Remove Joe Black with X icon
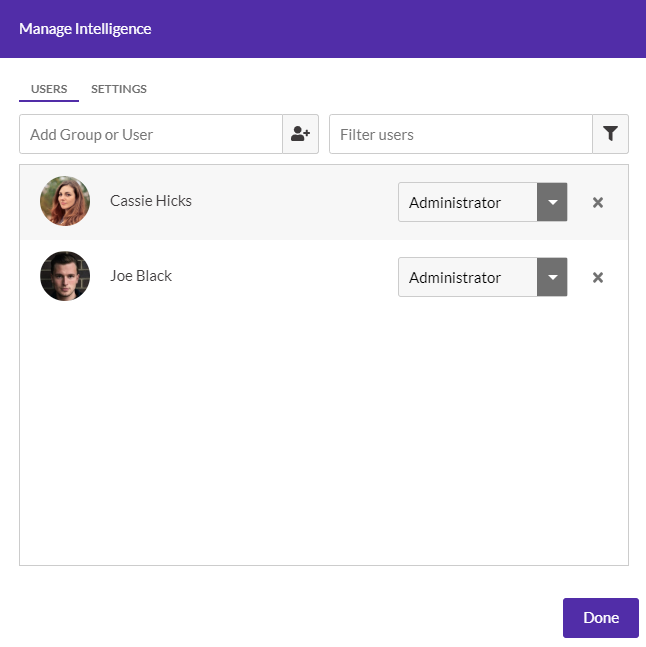Viewport: 646px width, 647px height. (x=598, y=278)
